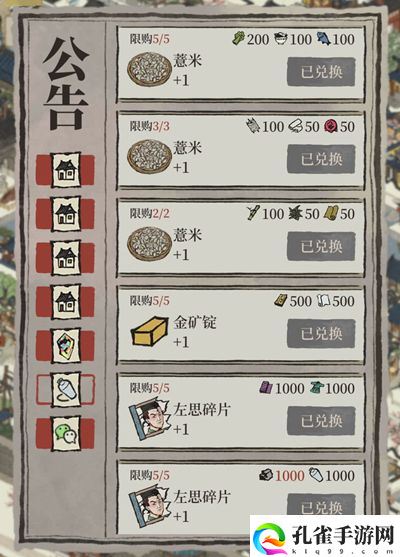Select the bottom house tab above the gem tab
400x557 pixels.
[66, 302]
